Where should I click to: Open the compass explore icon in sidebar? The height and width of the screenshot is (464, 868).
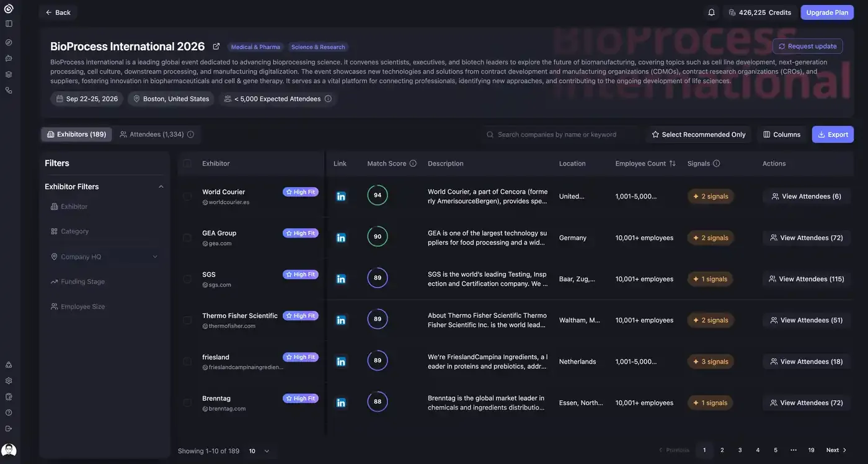point(9,42)
